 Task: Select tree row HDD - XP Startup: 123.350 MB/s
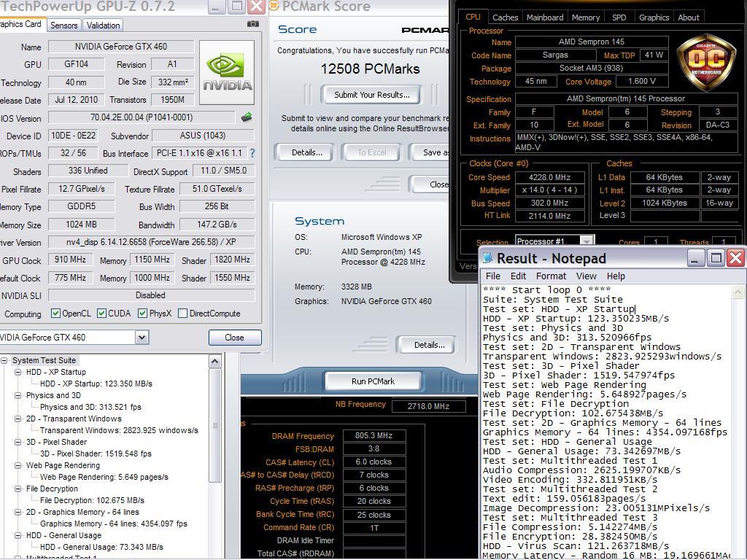(96, 384)
